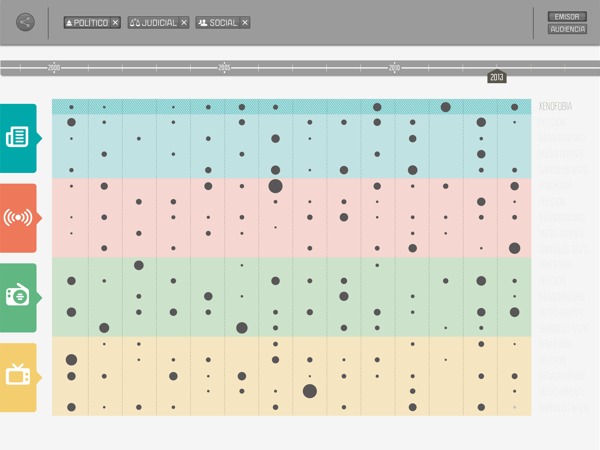Click the share icon in the top bar
Image resolution: width=600 pixels, height=450 pixels.
pos(25,22)
